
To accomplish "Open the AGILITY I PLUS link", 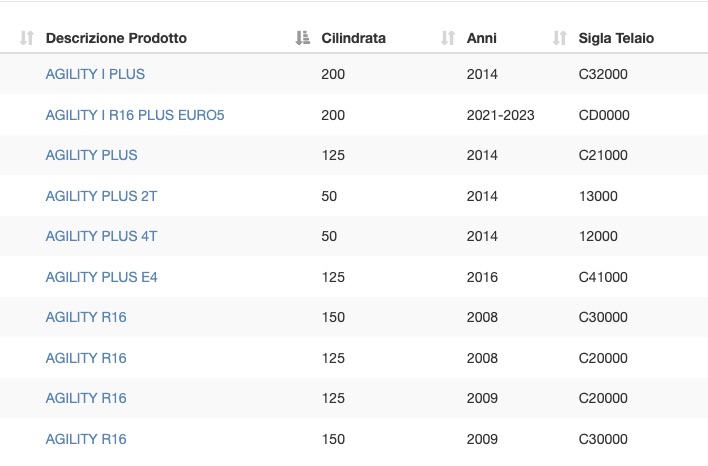I will click(95, 74).
